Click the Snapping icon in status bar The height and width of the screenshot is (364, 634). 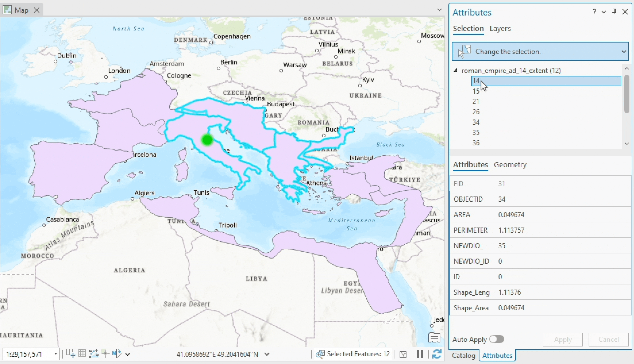(x=70, y=353)
